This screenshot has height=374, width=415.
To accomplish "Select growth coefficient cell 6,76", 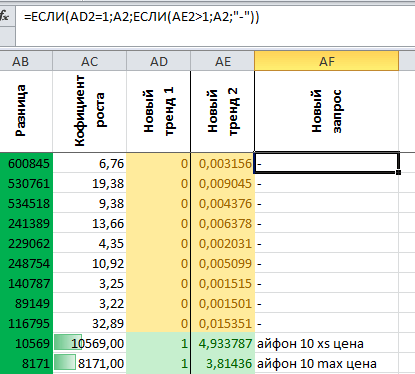I will pos(89,163).
